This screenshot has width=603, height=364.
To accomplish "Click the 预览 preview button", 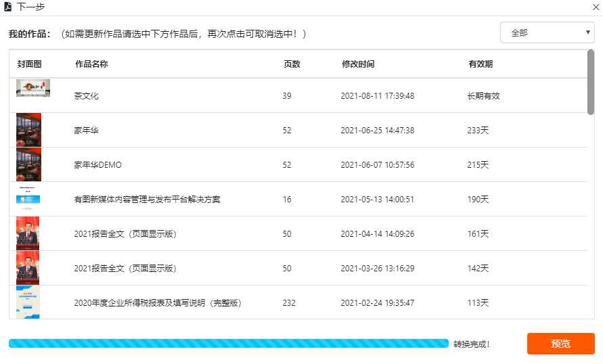I will tap(560, 344).
